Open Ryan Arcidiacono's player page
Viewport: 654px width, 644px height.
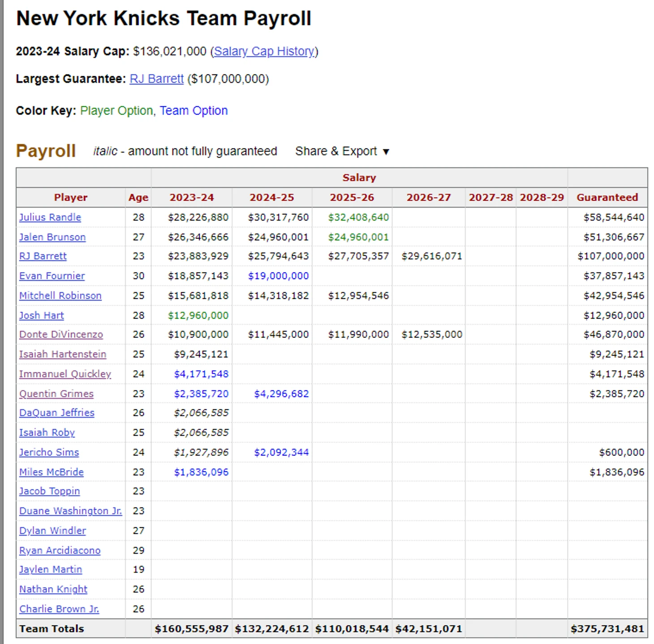(60, 550)
